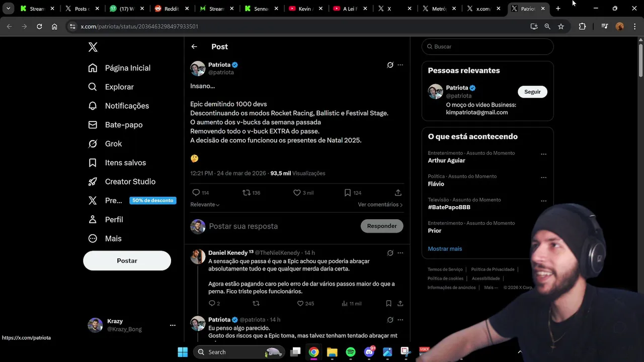644x362 pixels.
Task: Open #BatePapoBBB trending topic
Action: 449,207
